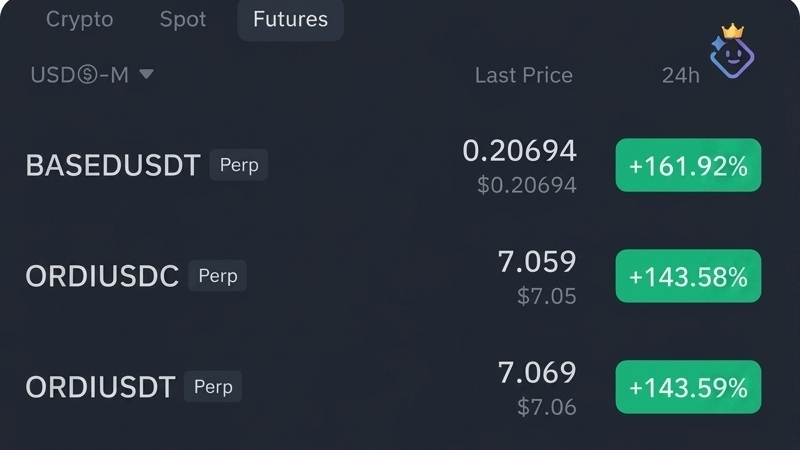This screenshot has height=450, width=800.
Task: Click the Perp tag next to ORDIUSDT
Action: [213, 386]
